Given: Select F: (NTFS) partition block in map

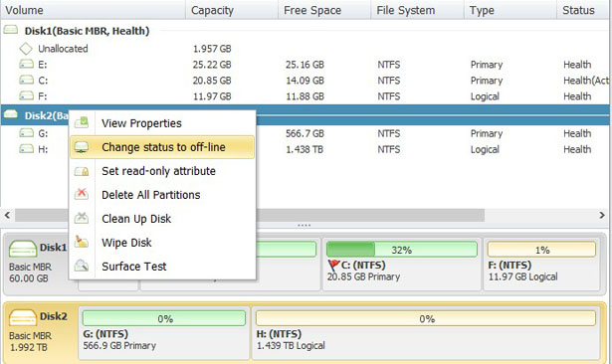Looking at the screenshot, I should 541,265.
